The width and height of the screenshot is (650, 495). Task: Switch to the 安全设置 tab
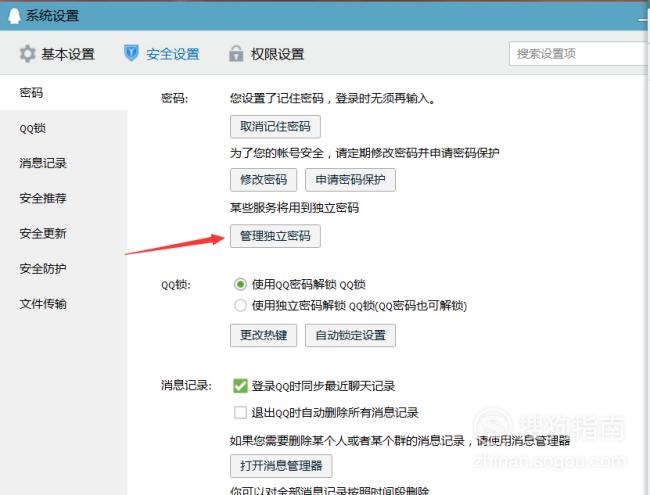coord(162,54)
